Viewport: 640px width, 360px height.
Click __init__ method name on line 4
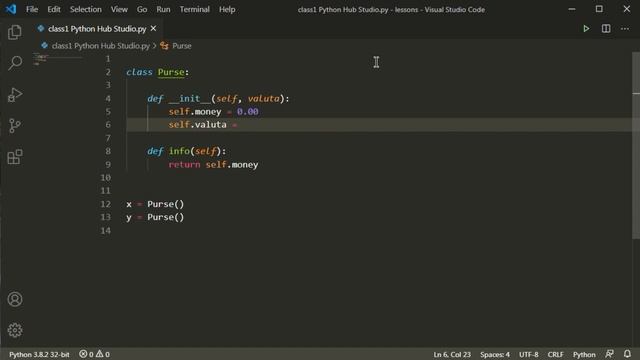point(189,98)
